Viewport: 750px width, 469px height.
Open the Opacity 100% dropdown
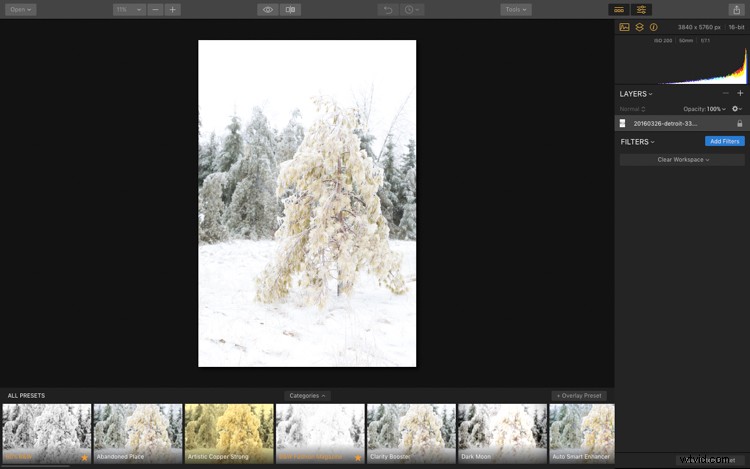coord(705,109)
